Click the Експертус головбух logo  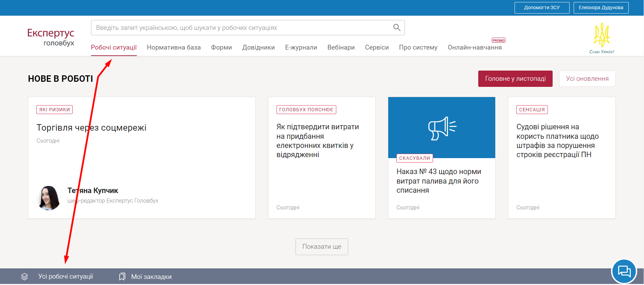(51, 37)
